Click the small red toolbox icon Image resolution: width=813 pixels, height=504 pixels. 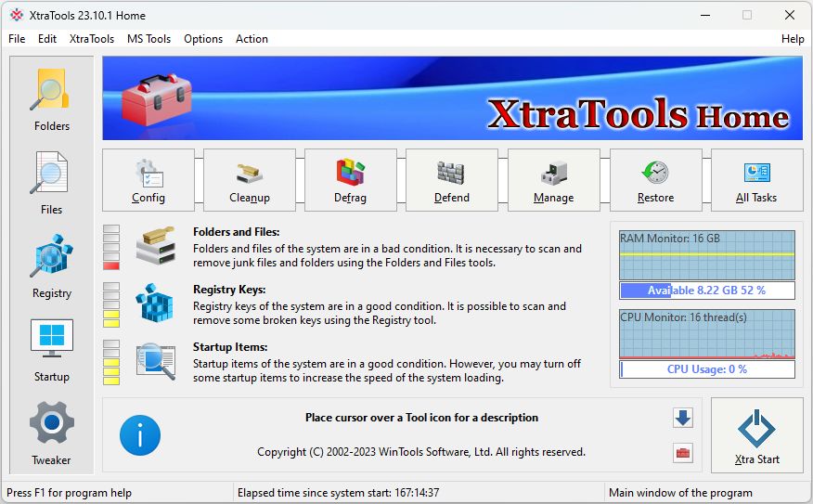[x=683, y=453]
